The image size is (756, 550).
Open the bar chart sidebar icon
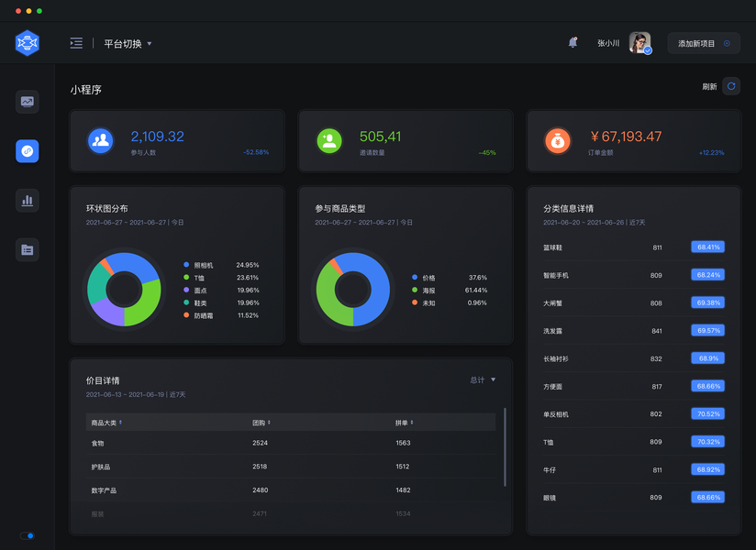click(27, 201)
